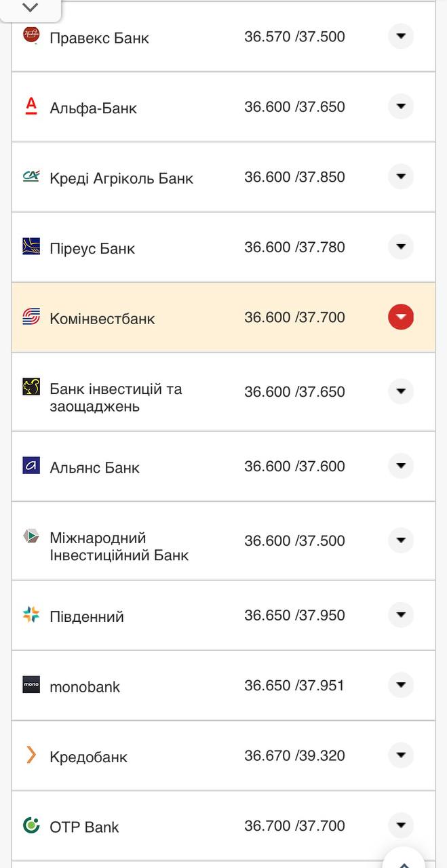
Task: Open OTP Bank details dropdown
Action: (x=401, y=825)
